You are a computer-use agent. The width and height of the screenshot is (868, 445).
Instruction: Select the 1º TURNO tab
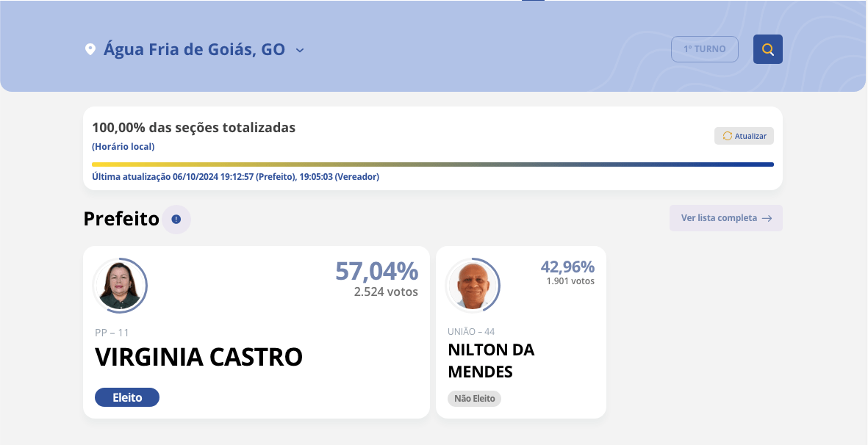[x=705, y=49]
